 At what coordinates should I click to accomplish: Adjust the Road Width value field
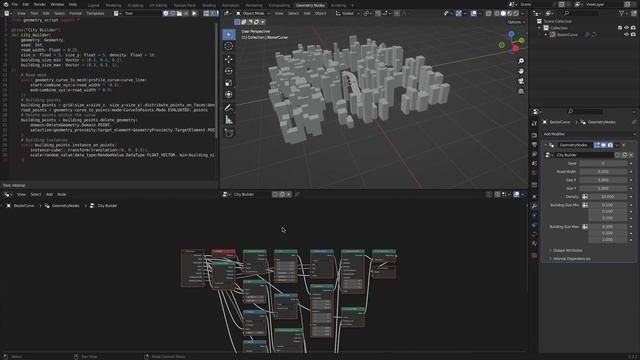(x=603, y=172)
